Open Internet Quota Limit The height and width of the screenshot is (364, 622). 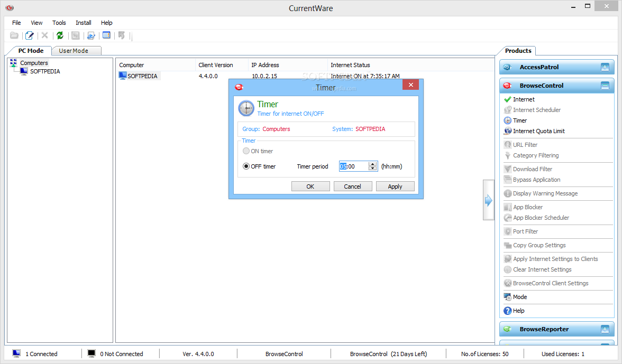click(534, 131)
